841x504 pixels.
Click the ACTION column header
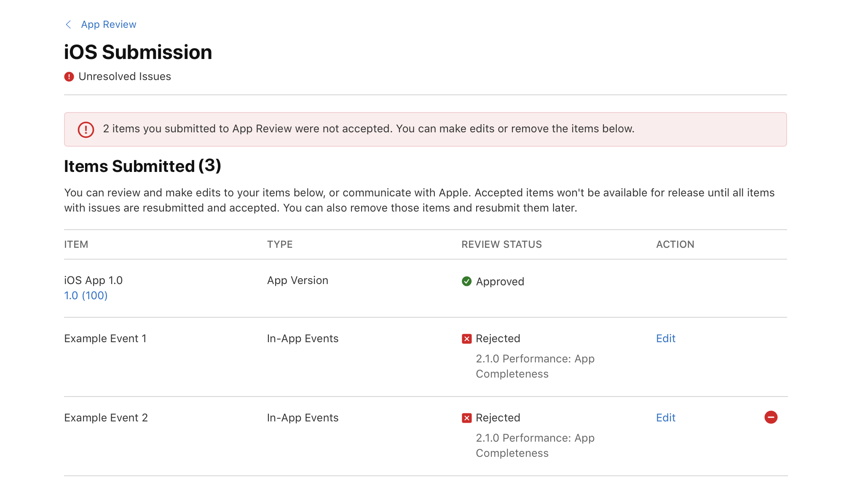click(x=675, y=244)
